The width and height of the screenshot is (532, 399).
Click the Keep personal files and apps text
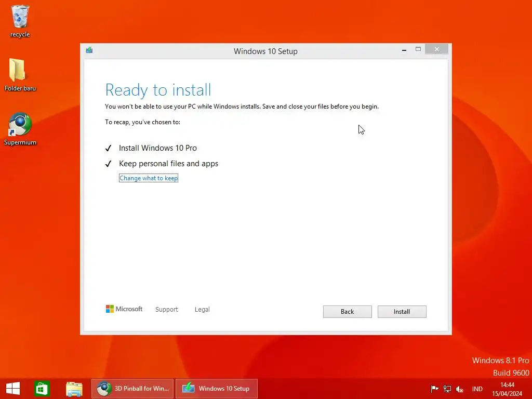(169, 164)
